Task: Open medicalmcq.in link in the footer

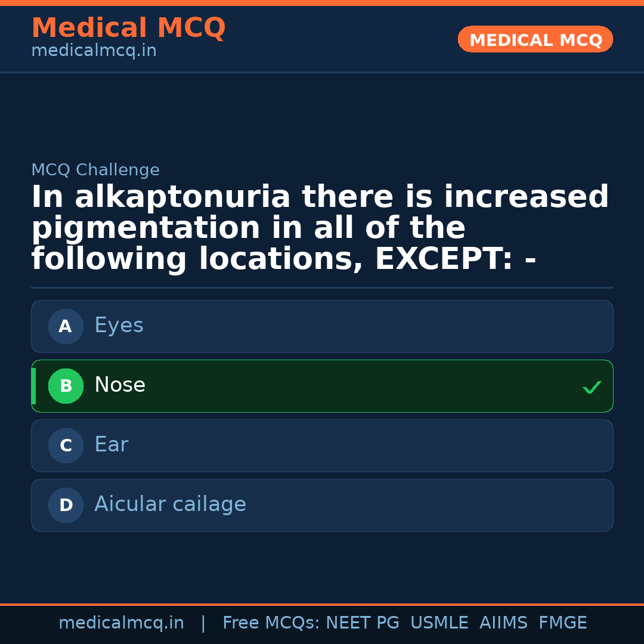Action: point(121,623)
